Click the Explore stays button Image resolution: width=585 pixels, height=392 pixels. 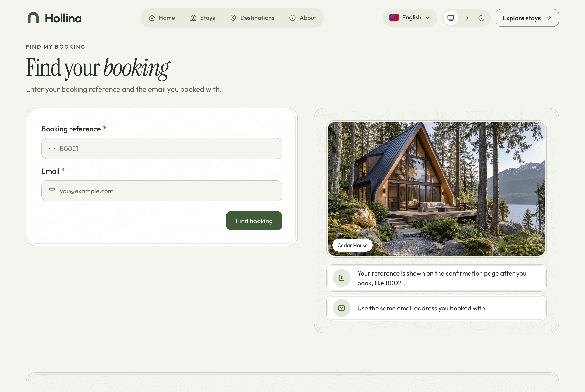527,18
